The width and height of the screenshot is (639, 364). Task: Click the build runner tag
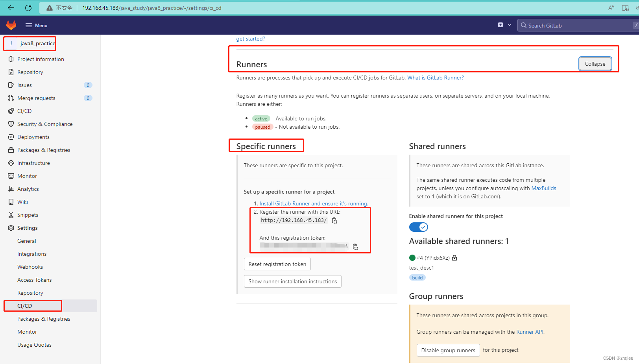coord(417,277)
